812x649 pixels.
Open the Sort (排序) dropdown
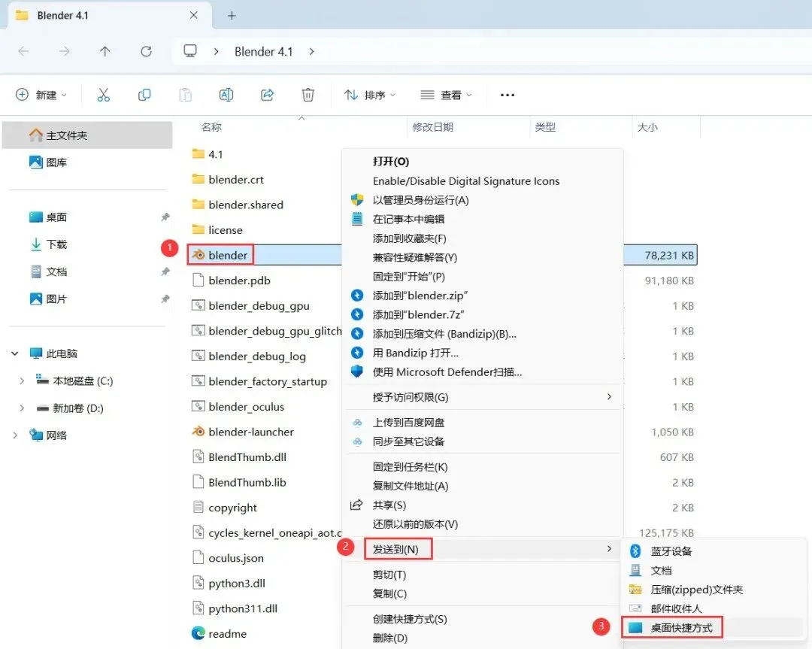370,95
